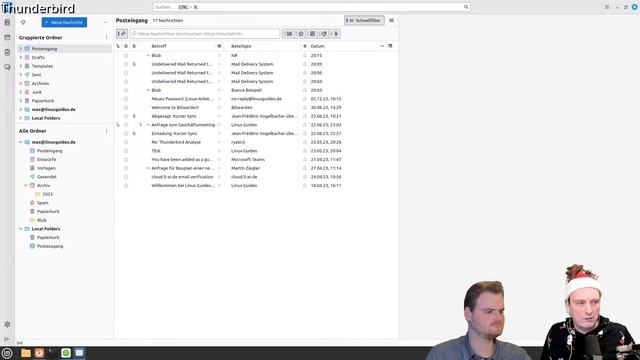Expand the Junk folder

[21, 92]
